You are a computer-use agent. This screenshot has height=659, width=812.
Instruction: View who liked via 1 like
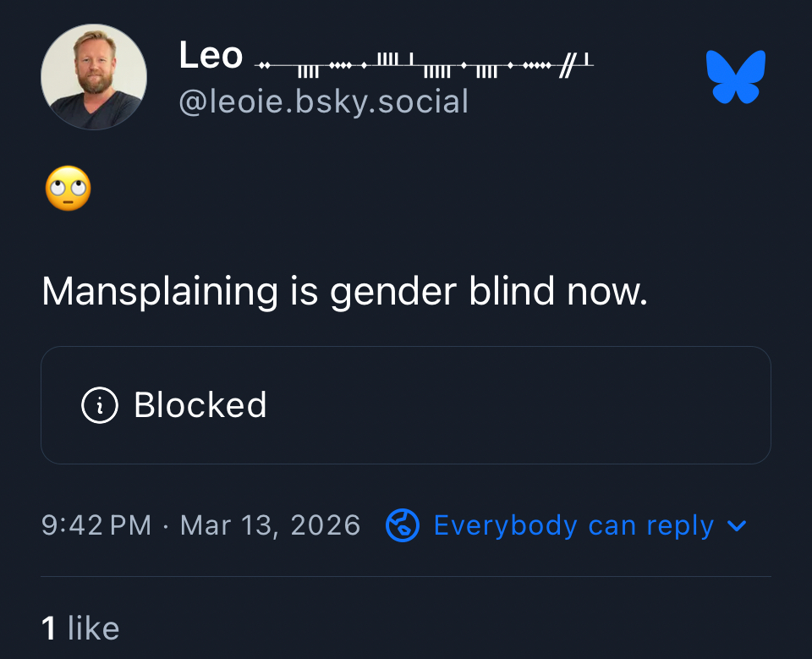pos(80,628)
